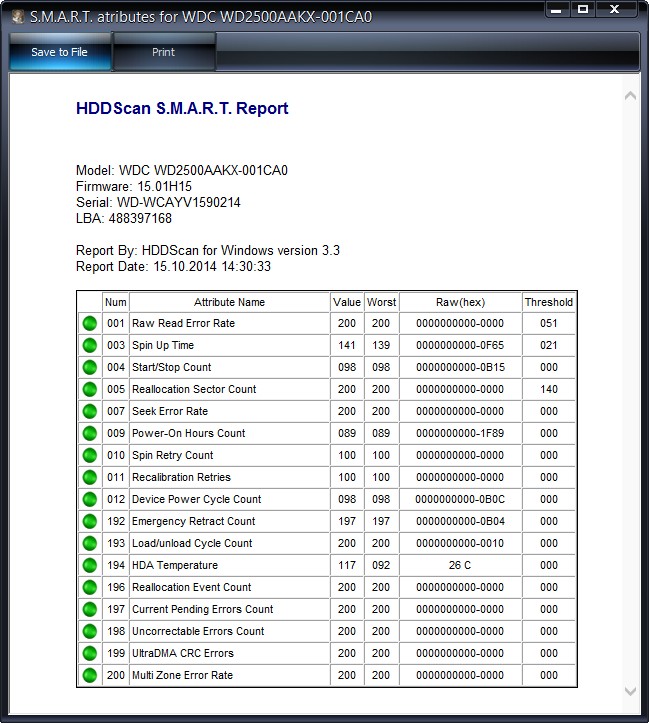Click green status icon for Multi Zone Error Rate
649x723 pixels.
pyautogui.click(x=90, y=676)
